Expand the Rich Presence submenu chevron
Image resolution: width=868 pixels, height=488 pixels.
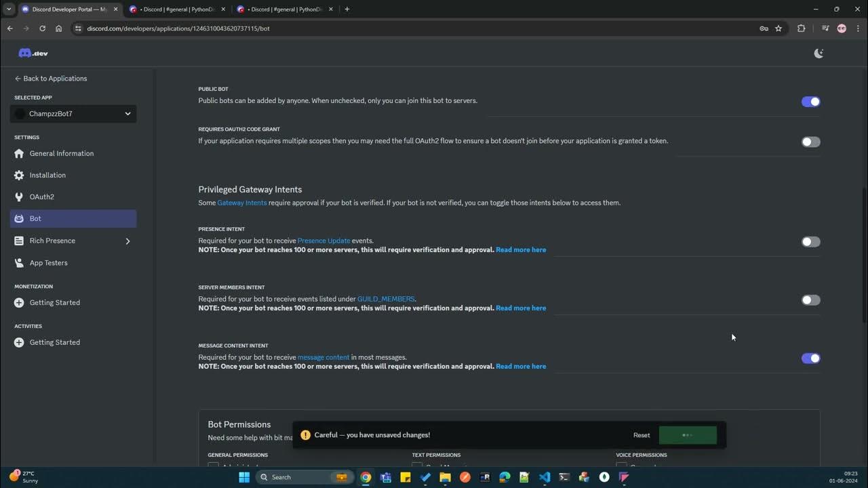pyautogui.click(x=127, y=241)
